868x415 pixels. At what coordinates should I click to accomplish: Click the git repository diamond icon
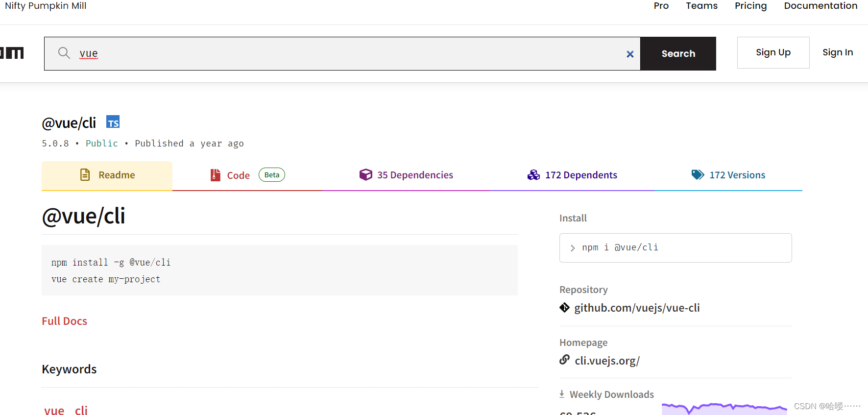(564, 308)
